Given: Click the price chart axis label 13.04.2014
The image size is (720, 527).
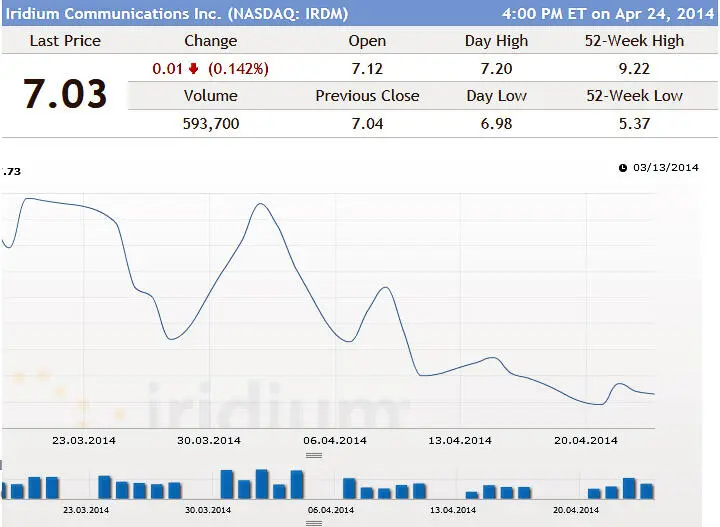Looking at the screenshot, I should 460,441.
